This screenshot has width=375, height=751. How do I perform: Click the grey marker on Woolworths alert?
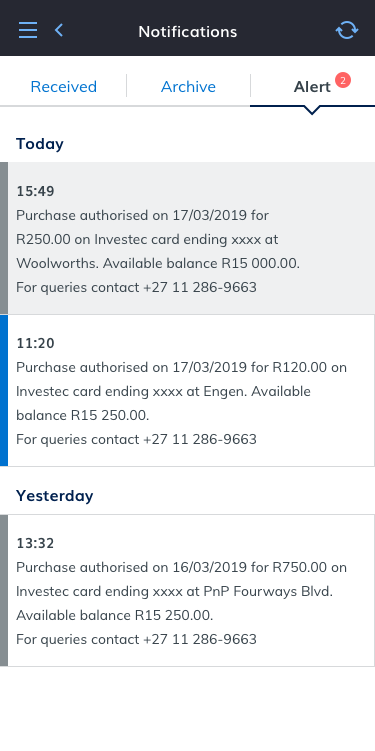(x=4, y=238)
